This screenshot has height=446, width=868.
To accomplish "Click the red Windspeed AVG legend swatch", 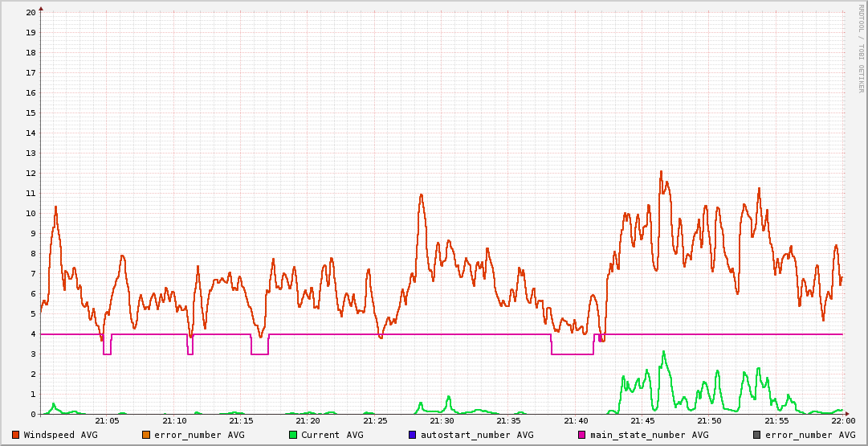I will pyautogui.click(x=15, y=435).
